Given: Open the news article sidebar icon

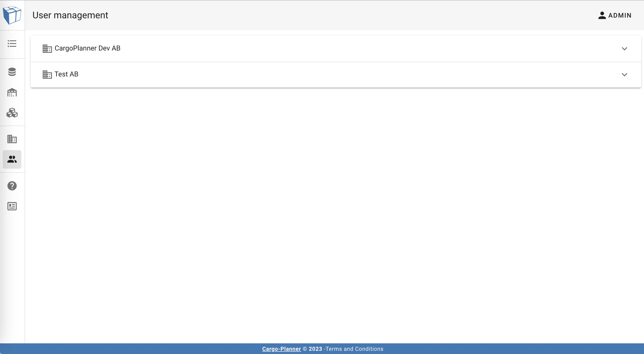Looking at the screenshot, I should 12,206.
